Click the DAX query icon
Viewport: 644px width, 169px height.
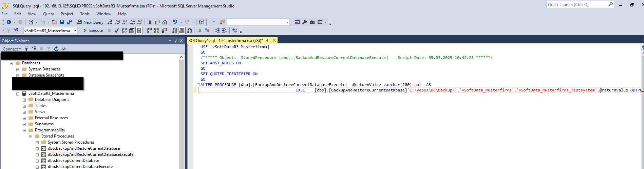[x=139, y=22]
